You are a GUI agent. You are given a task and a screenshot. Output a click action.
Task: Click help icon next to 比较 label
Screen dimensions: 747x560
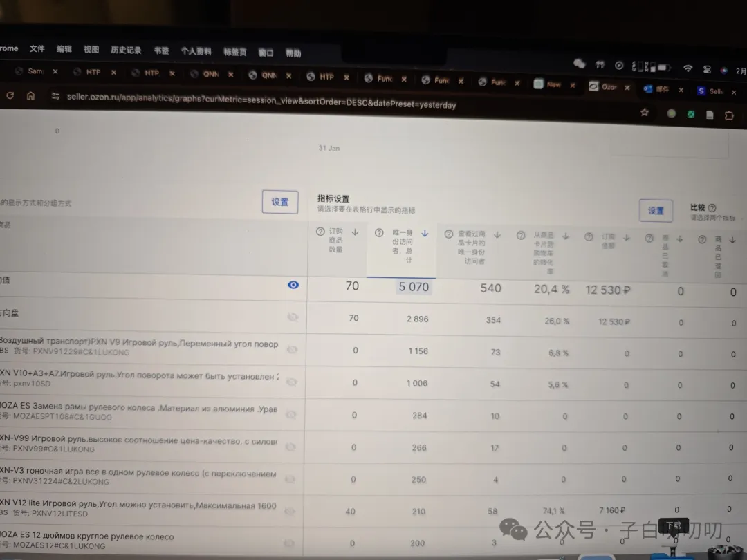tap(712, 207)
